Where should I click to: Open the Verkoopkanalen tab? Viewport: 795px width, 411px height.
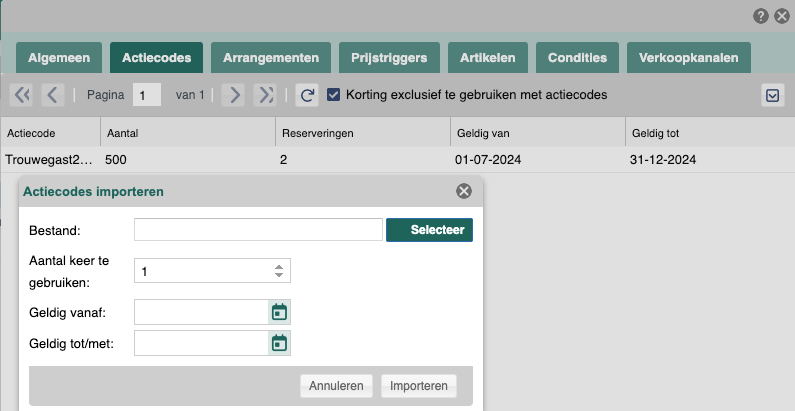click(x=689, y=58)
